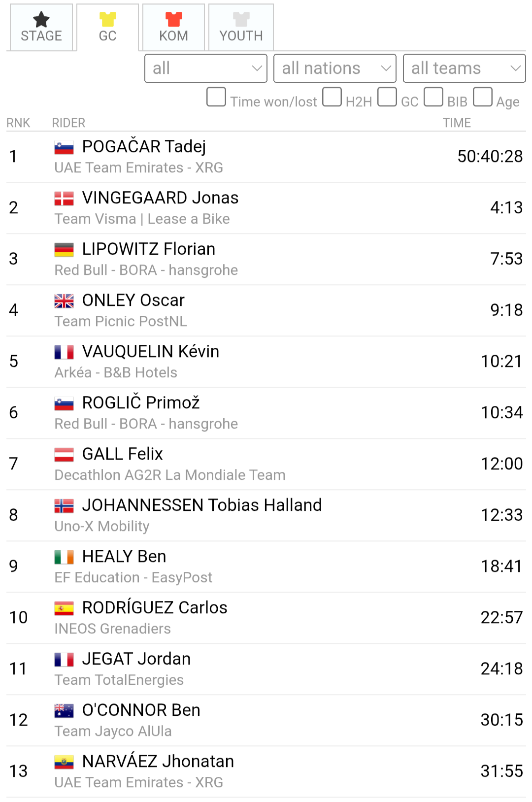
Task: Enable the Time won/lost checkbox
Action: 216,97
